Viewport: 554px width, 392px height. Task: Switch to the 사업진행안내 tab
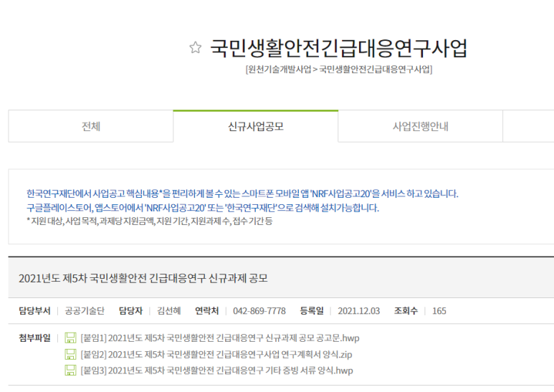point(421,126)
